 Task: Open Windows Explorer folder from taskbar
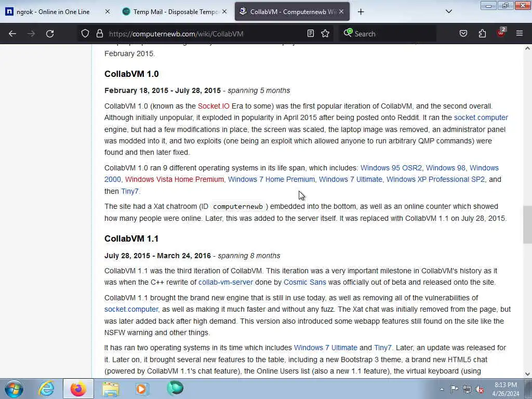click(111, 389)
